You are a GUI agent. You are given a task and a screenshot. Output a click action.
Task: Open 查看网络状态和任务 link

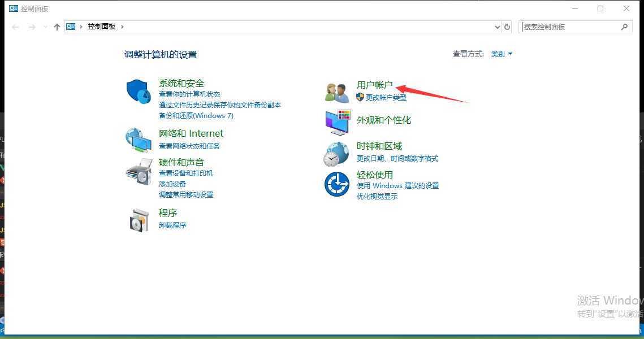(189, 146)
